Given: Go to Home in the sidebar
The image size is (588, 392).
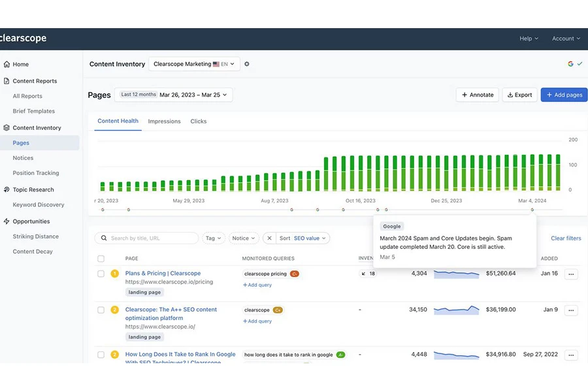Looking at the screenshot, I should tap(21, 64).
